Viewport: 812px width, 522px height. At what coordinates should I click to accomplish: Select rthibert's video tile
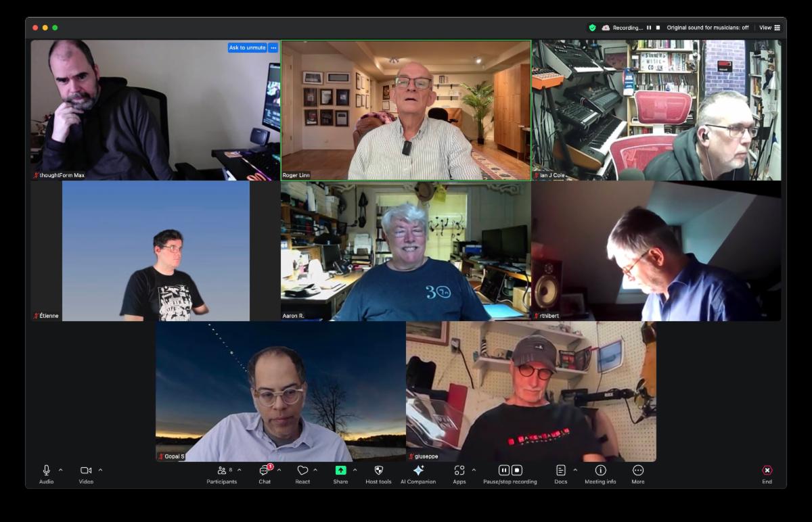click(x=656, y=251)
